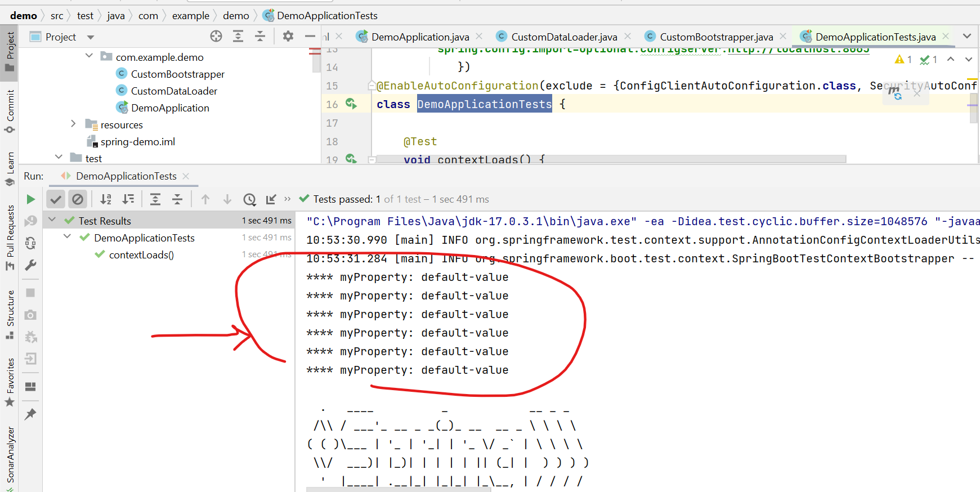Viewport: 980px width, 492px height.
Task: Rerun the DemoApplicationTests run
Action: (31, 199)
